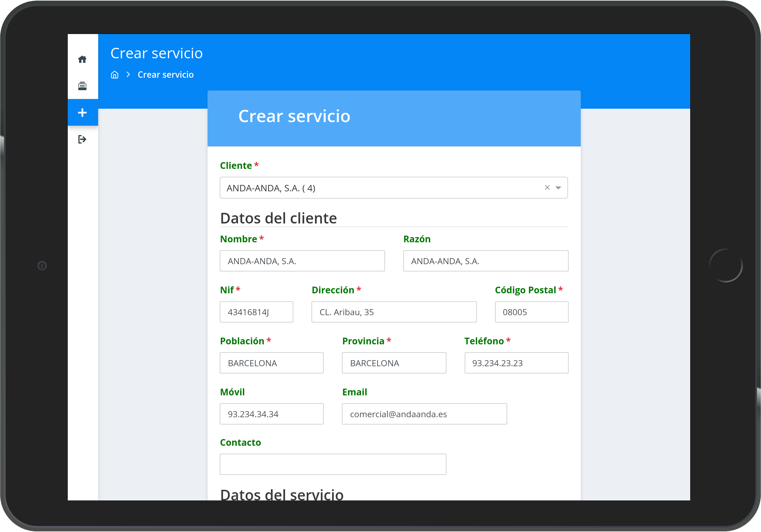
Task: Click the Teléfono field 93.234.23.23
Action: point(516,363)
